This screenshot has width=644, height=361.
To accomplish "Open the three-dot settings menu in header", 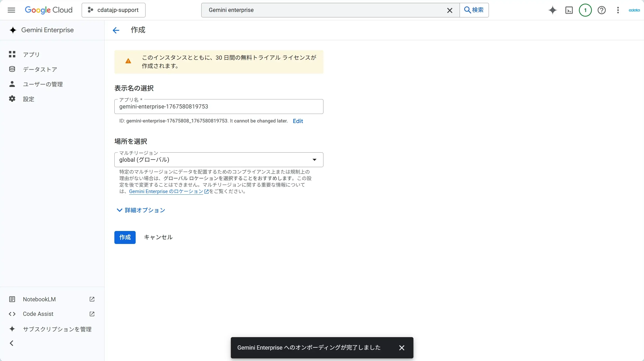I will (x=618, y=10).
